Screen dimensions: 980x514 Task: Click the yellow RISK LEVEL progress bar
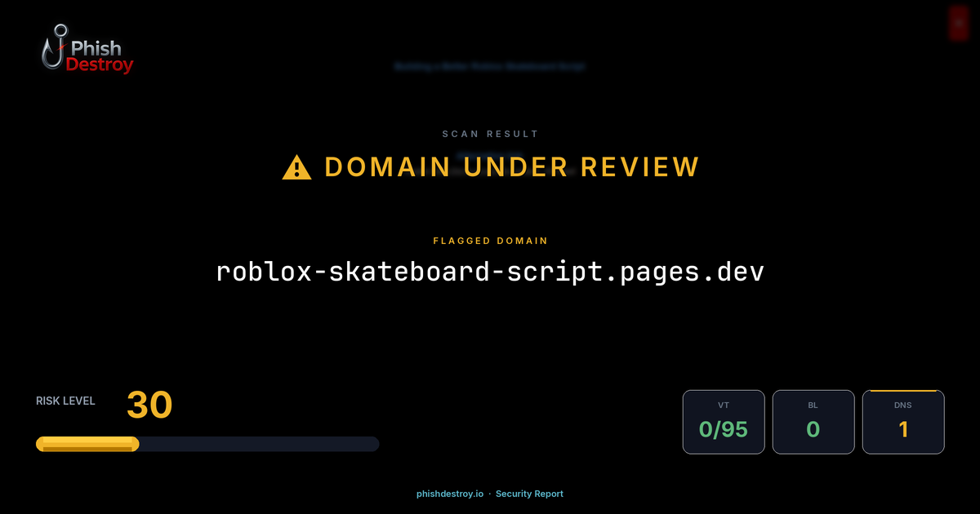click(x=87, y=443)
